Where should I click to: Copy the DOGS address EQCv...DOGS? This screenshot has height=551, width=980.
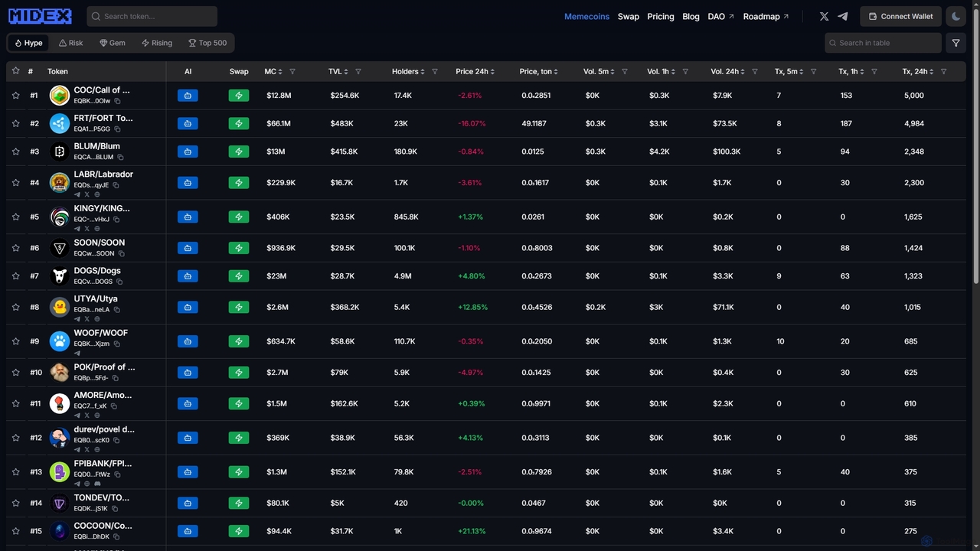[119, 282]
